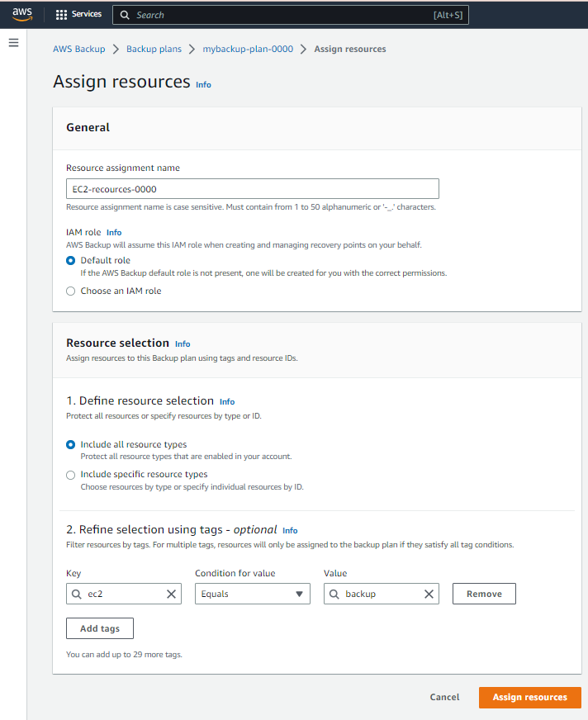Open Info link beside Resource selection
The image size is (588, 720).
[183, 344]
